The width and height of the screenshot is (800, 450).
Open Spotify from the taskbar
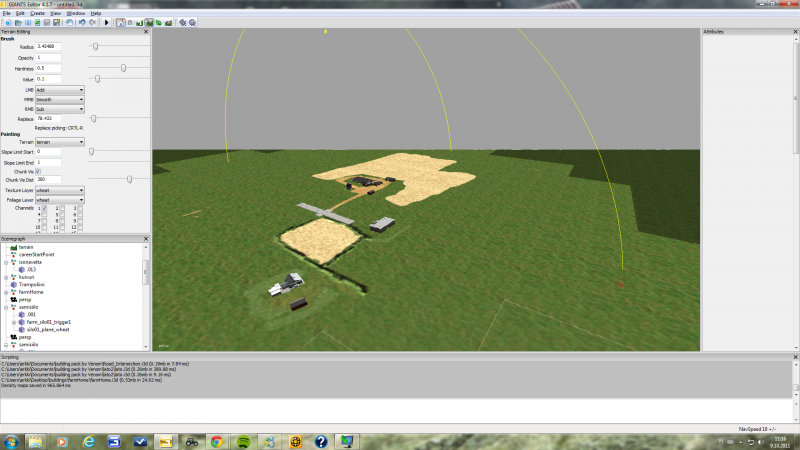pyautogui.click(x=243, y=441)
